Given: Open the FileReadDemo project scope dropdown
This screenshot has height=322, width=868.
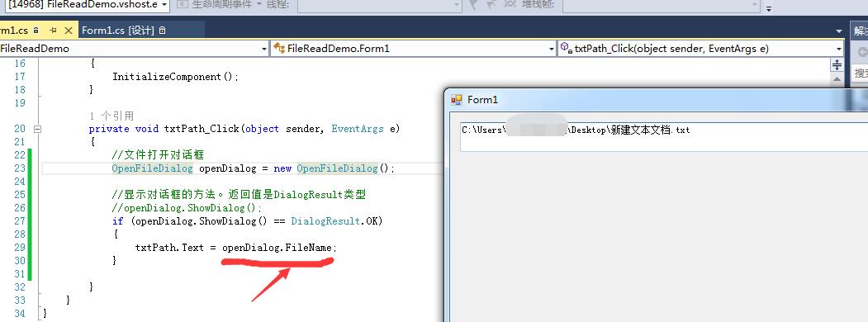Looking at the screenshot, I should pyautogui.click(x=135, y=49).
